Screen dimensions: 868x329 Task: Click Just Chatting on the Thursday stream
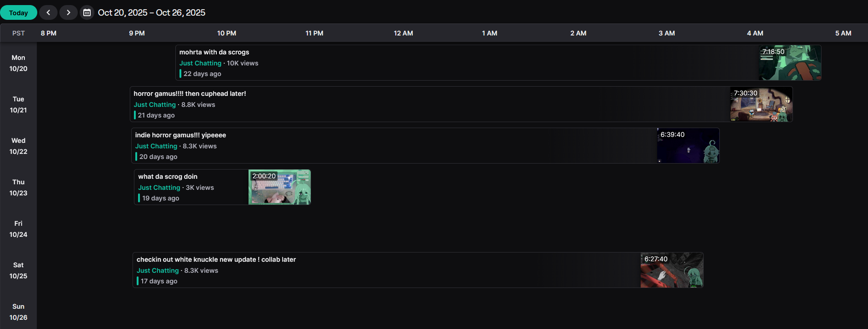(x=159, y=188)
